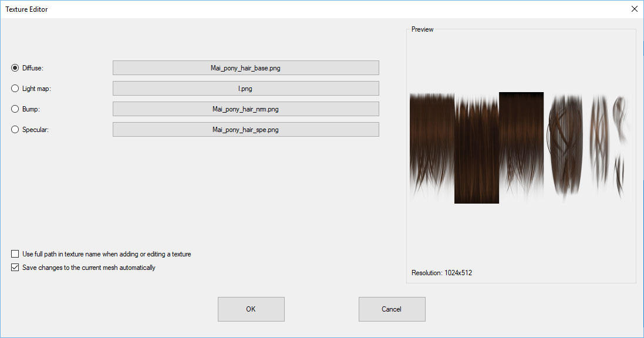644x338 pixels.
Task: Click the darkest hair strip in the preview
Action: pyautogui.click(x=476, y=147)
